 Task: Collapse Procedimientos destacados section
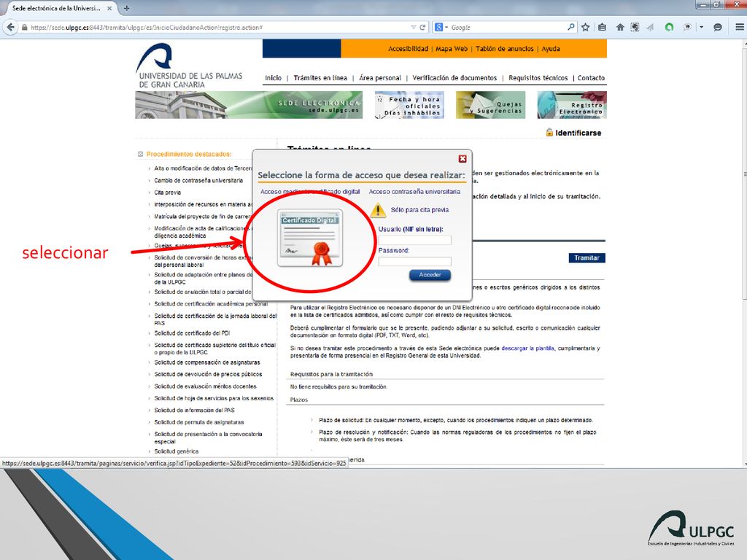(141, 155)
